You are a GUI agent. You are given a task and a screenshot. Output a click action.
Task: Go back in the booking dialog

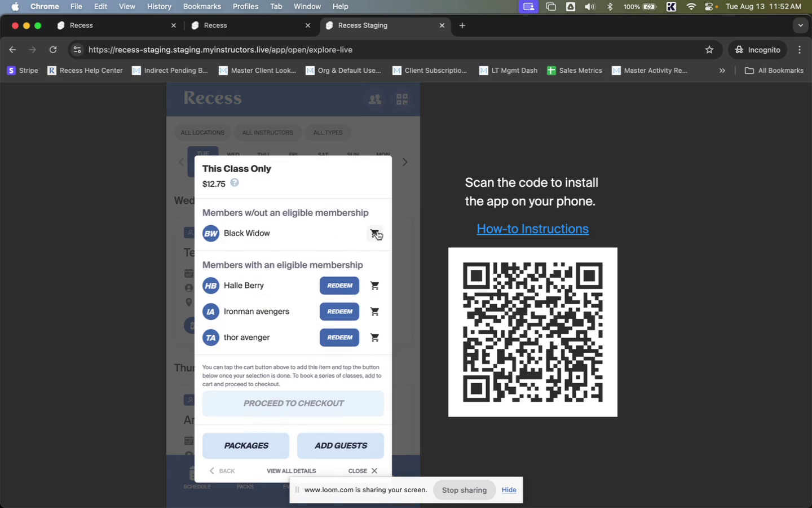[222, 471]
